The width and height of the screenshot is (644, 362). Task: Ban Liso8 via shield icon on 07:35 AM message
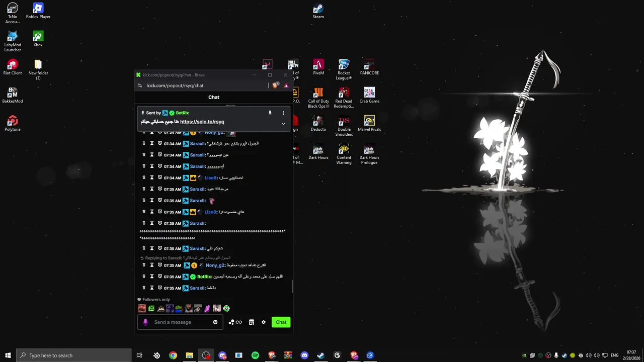click(160, 212)
